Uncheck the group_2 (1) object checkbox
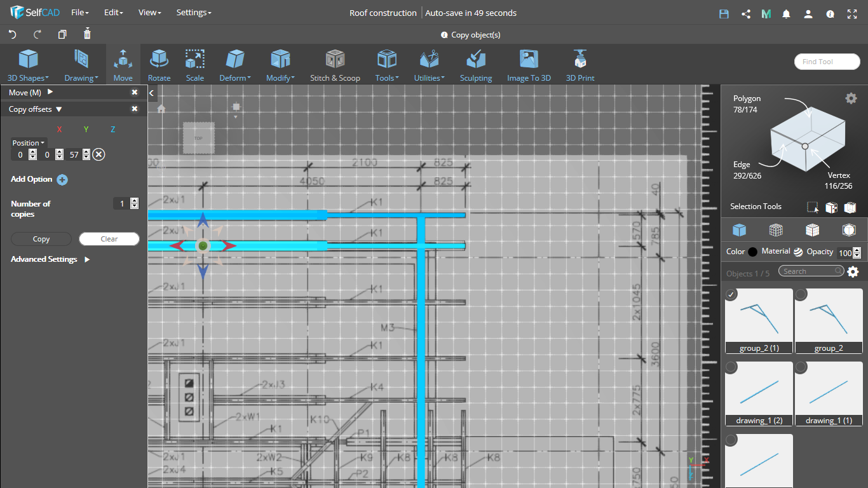The height and width of the screenshot is (488, 868). click(x=731, y=294)
